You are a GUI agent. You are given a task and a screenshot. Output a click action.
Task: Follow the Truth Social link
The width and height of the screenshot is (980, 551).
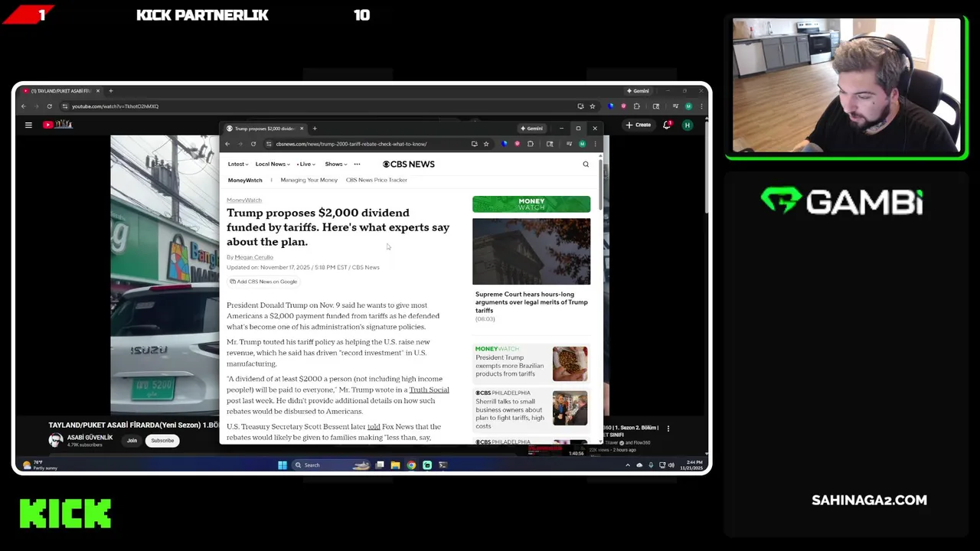point(430,390)
